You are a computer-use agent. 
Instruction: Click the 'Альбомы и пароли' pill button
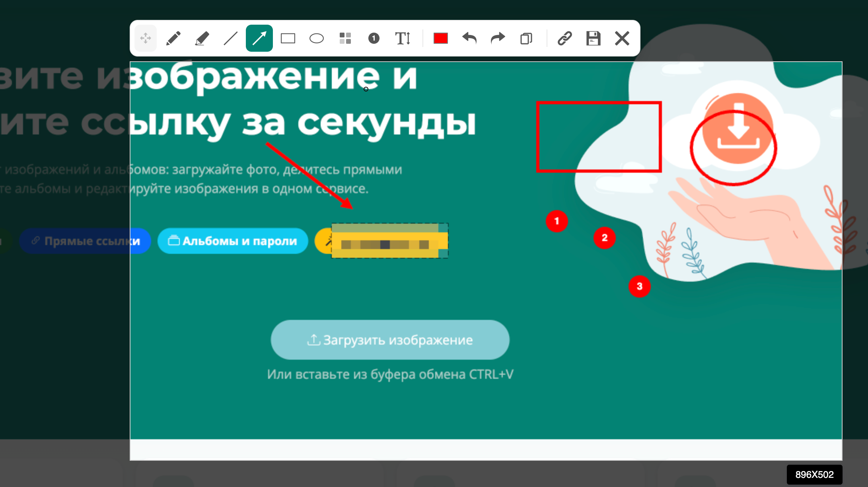(x=233, y=241)
